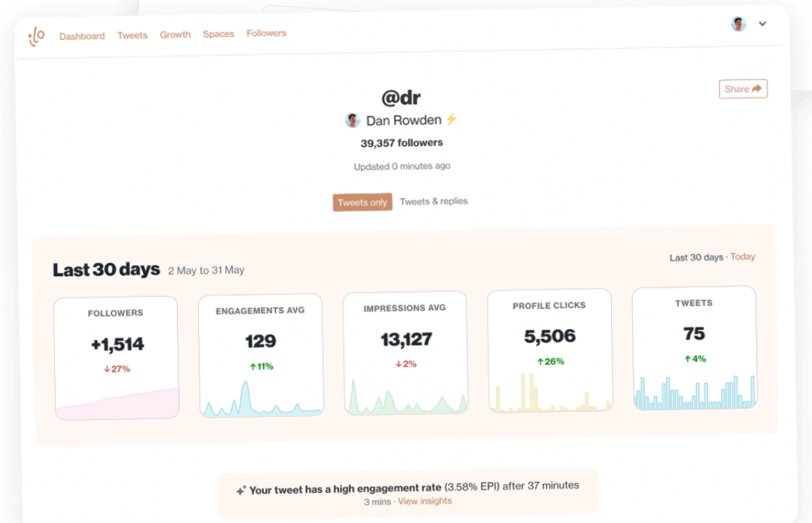This screenshot has height=523, width=812.
Task: Click the lightning bolt icon beside Dan Rowden
Action: pos(451,119)
